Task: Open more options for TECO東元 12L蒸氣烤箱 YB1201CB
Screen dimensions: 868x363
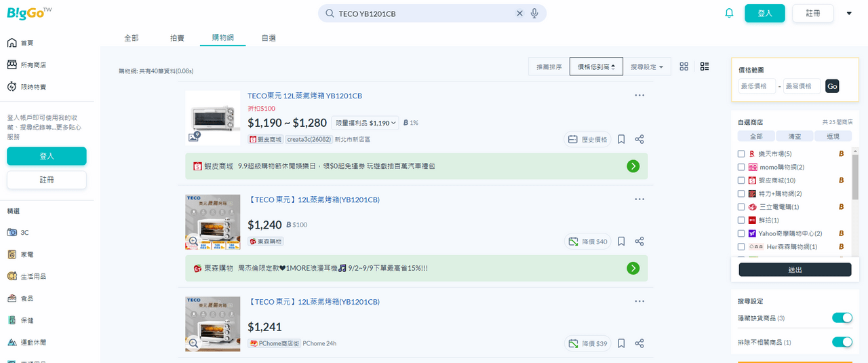Action: (x=639, y=96)
